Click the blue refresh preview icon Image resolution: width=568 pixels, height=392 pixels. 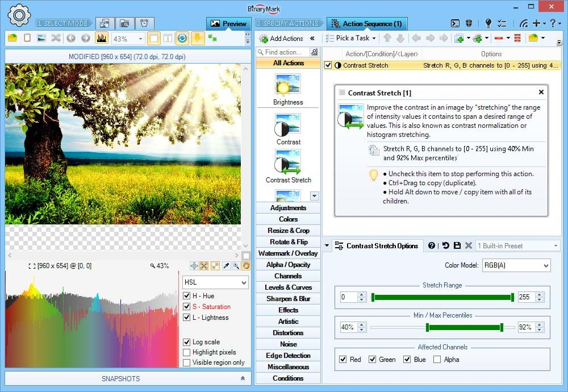pyautogui.click(x=182, y=39)
